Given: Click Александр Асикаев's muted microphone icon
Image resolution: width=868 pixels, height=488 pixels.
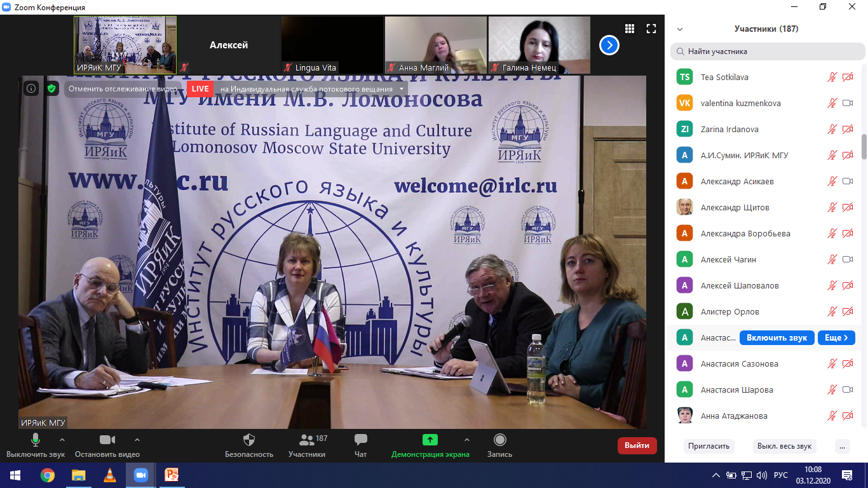Looking at the screenshot, I should (832, 181).
